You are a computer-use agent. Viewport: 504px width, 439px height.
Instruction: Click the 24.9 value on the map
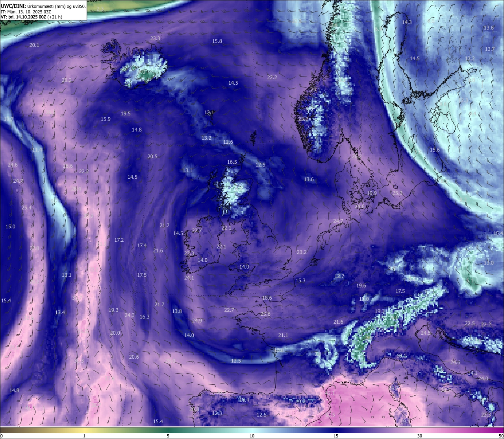[x=197, y=321]
